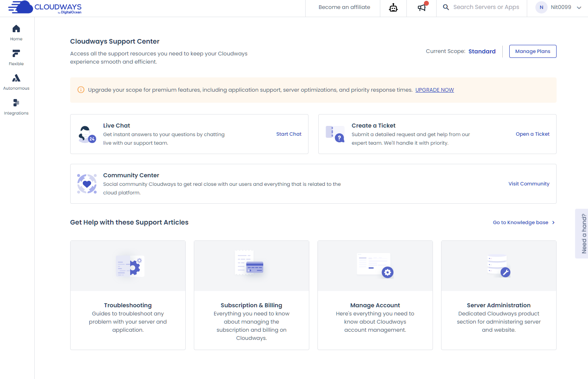Click Open a Ticket
The width and height of the screenshot is (588, 379).
click(x=533, y=134)
